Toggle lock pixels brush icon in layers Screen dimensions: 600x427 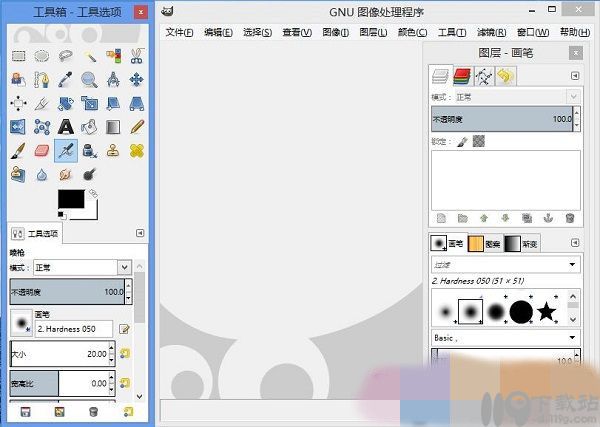[x=462, y=142]
